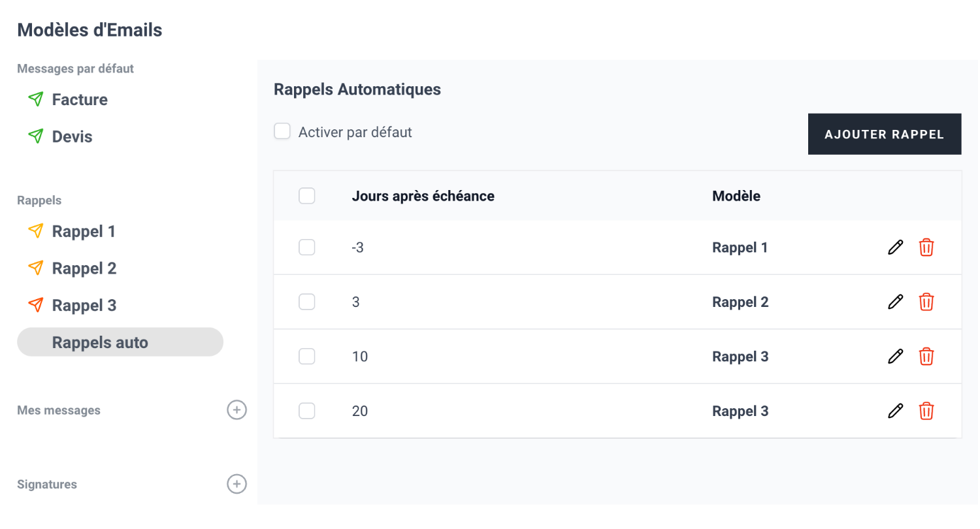The image size is (980, 529).
Task: Check the box for the 3 days row
Action: click(307, 302)
